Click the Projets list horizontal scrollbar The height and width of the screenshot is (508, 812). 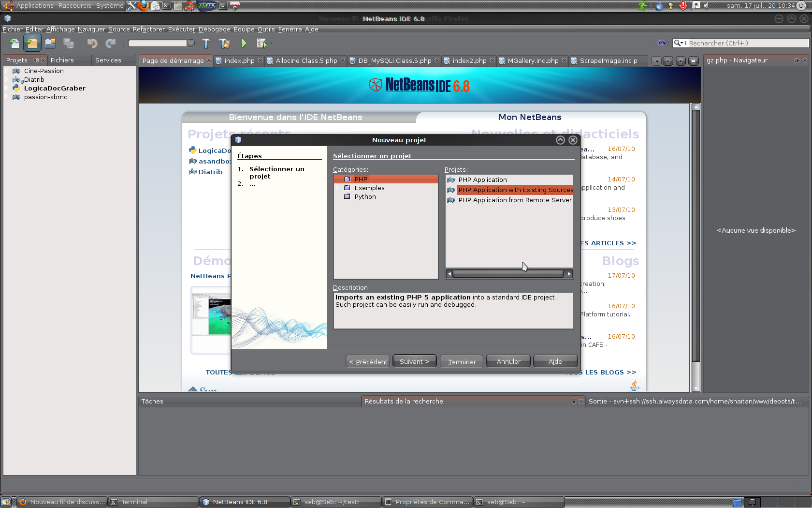point(509,274)
